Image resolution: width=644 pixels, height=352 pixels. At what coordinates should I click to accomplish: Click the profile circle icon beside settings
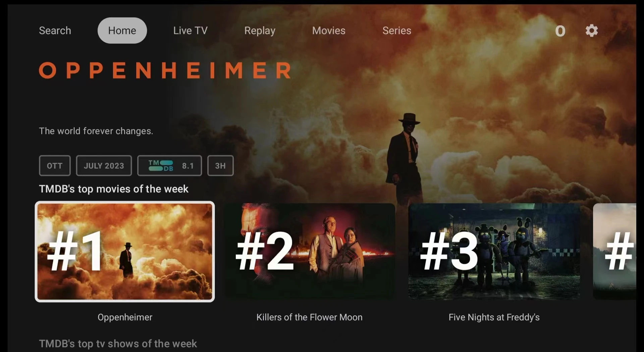[x=560, y=31]
